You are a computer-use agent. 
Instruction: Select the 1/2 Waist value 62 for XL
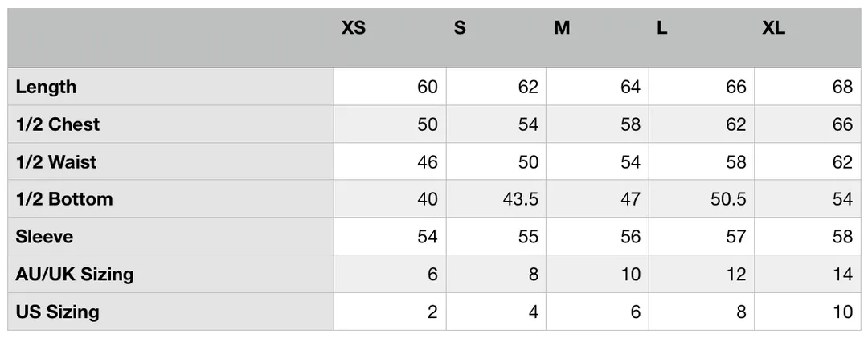[x=842, y=162]
